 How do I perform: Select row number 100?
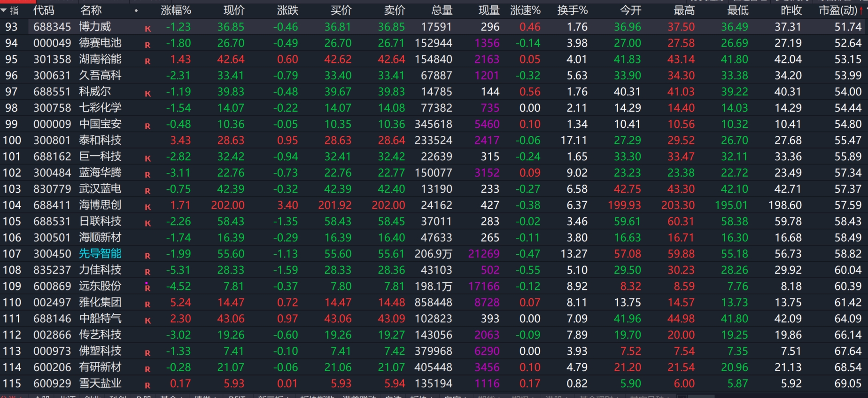click(12, 140)
